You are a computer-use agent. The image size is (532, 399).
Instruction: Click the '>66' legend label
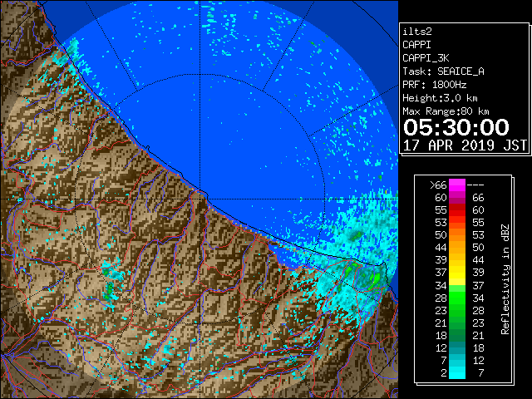point(438,185)
